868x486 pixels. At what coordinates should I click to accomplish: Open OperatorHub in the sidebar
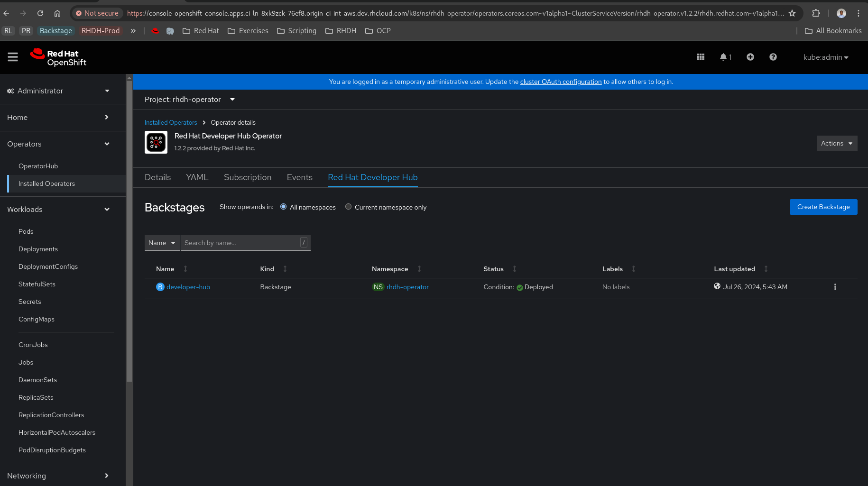point(38,166)
